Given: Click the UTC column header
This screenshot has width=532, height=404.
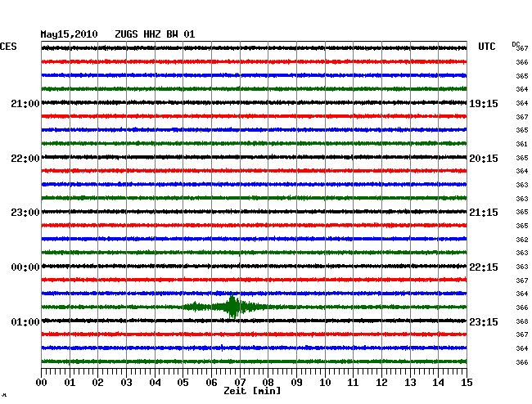Looking at the screenshot, I should [x=486, y=46].
